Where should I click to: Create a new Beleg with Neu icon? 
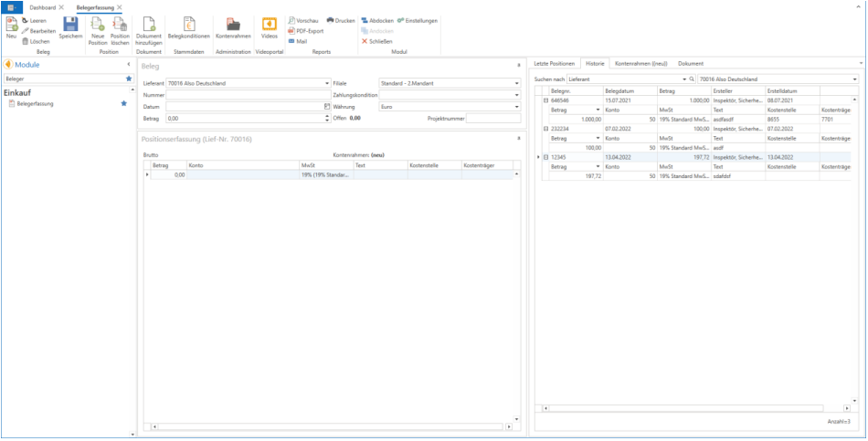pos(10,25)
